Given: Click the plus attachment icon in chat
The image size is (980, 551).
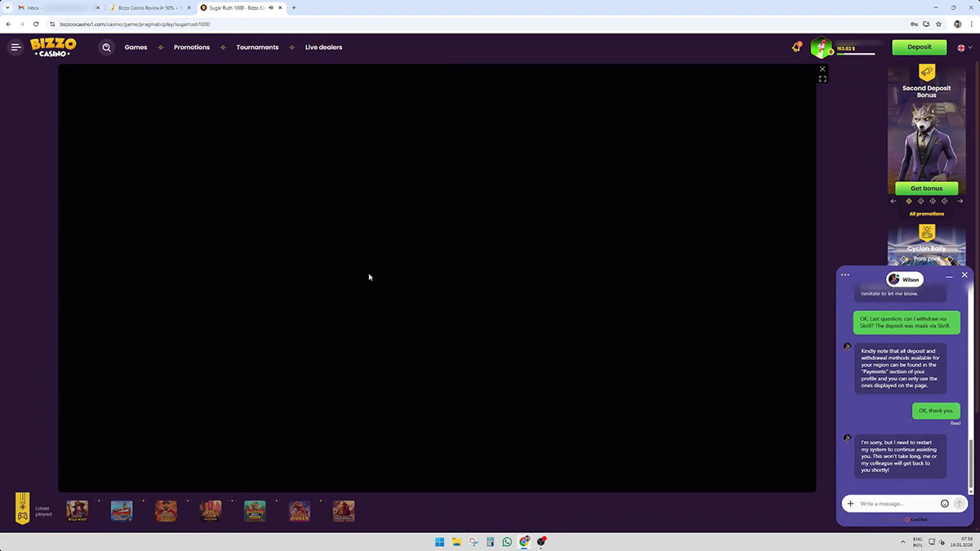Looking at the screenshot, I should (850, 504).
